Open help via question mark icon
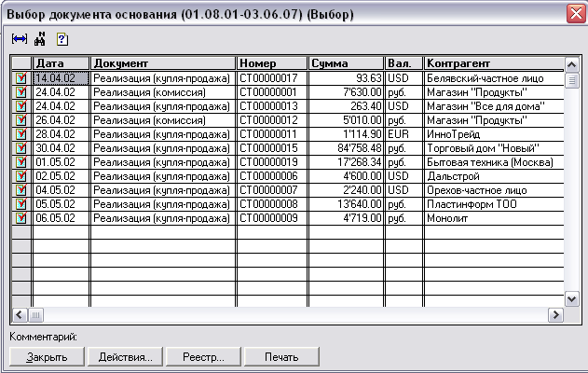The image size is (588, 373). (62, 39)
